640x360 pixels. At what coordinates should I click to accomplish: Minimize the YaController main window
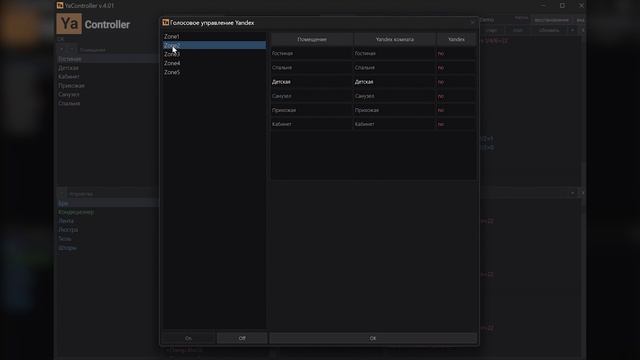point(543,5)
